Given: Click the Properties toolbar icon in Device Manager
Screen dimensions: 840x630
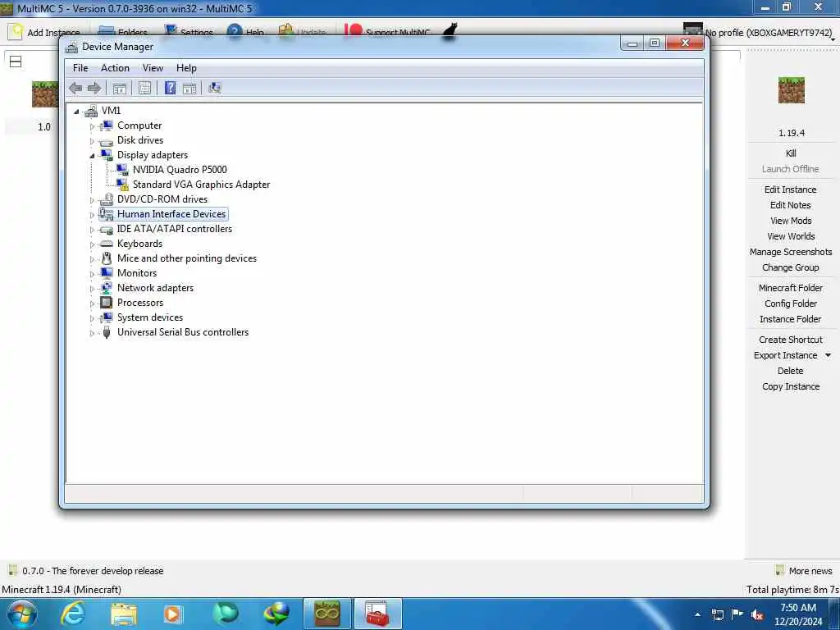Looking at the screenshot, I should pyautogui.click(x=144, y=89).
